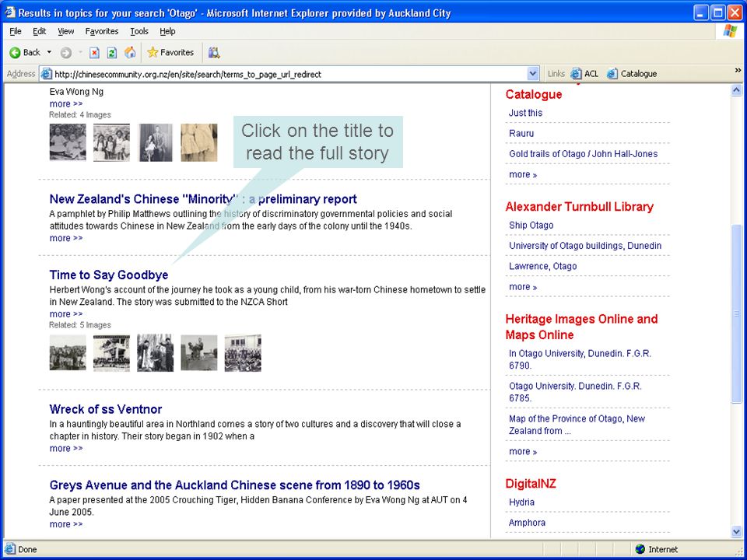Expand the Links bar overflow chevron
Viewport: 747px width, 560px height.
tap(738, 71)
